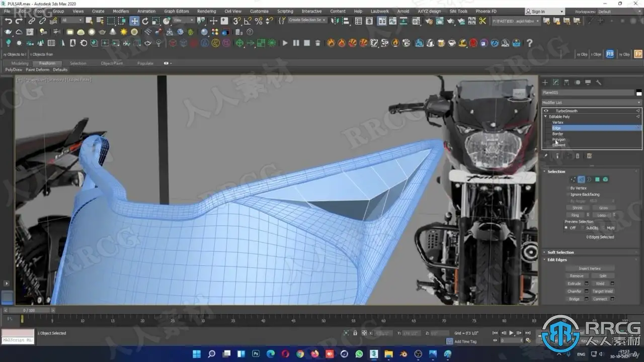
Task: Click the scissors icon in the toolbar
Action: click(x=482, y=21)
